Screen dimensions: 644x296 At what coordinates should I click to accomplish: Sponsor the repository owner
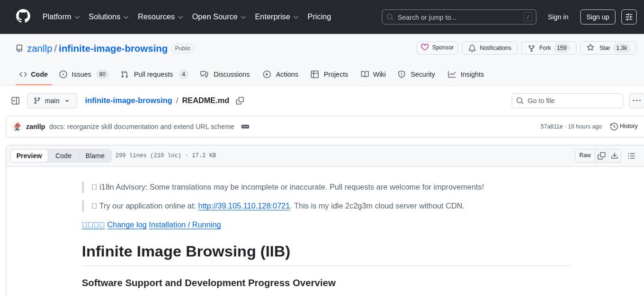click(x=437, y=47)
